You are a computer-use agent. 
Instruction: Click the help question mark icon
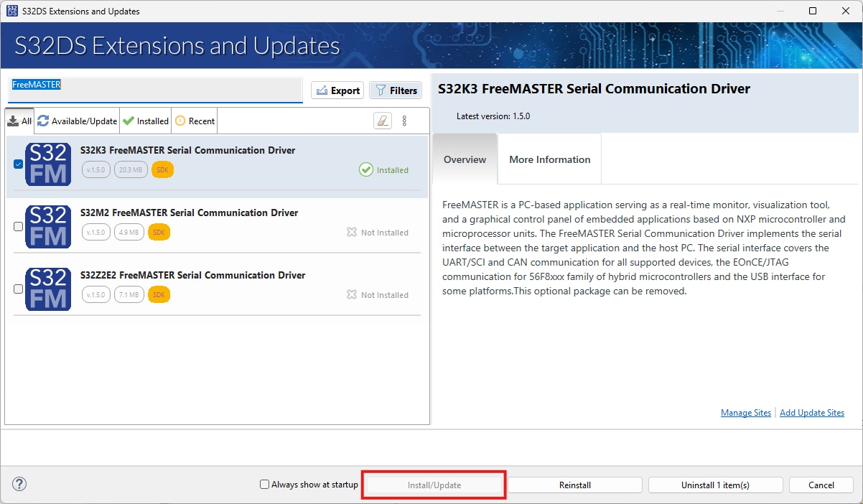point(19,485)
